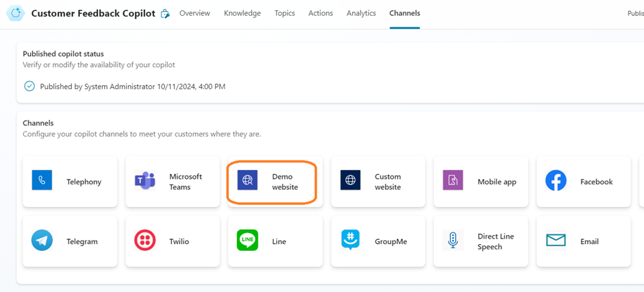Click the copilot edit icon beside title
Image resolution: width=644 pixels, height=292 pixels.
[x=165, y=14]
